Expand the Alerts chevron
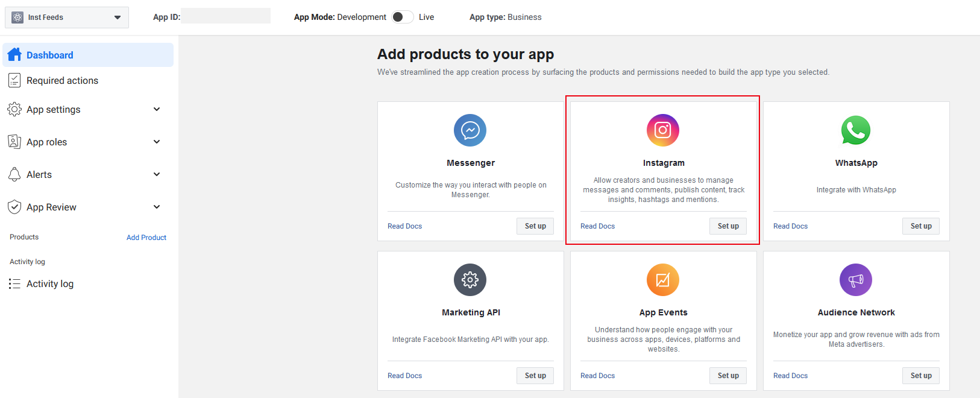Screen dimensions: 980x398 [157, 174]
